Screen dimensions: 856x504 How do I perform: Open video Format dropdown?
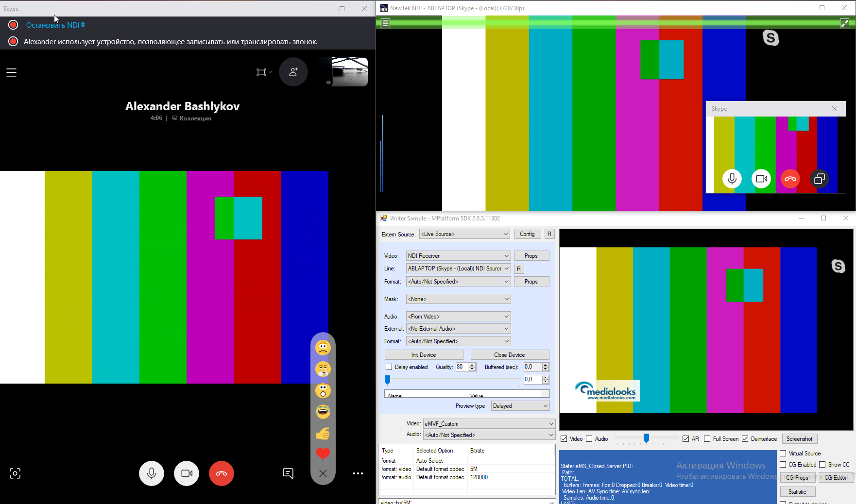tap(458, 282)
